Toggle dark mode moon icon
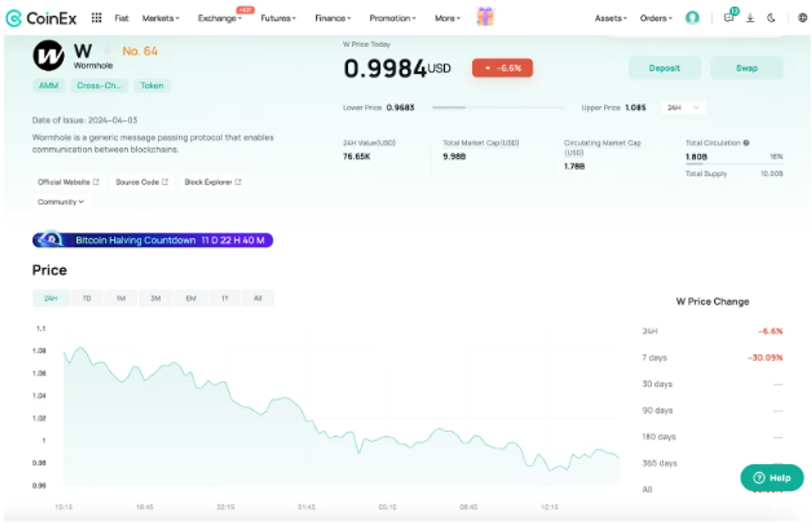 coord(771,18)
